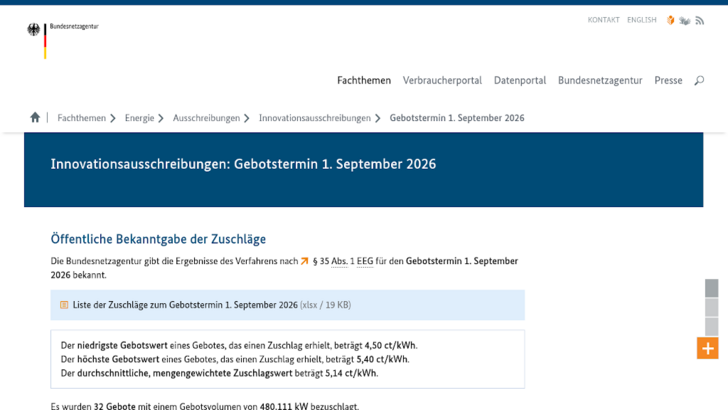Open the Verbraucherportal menu item

(442, 80)
